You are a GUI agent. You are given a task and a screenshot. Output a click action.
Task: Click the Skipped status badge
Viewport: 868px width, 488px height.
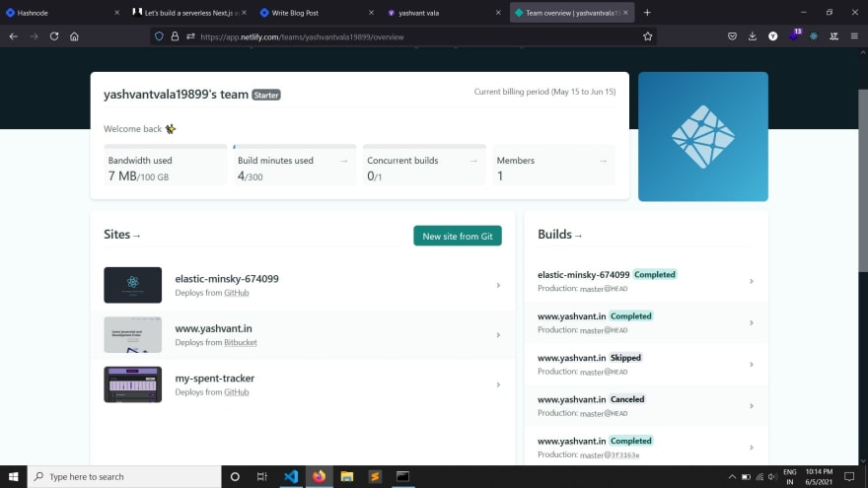[x=625, y=358]
